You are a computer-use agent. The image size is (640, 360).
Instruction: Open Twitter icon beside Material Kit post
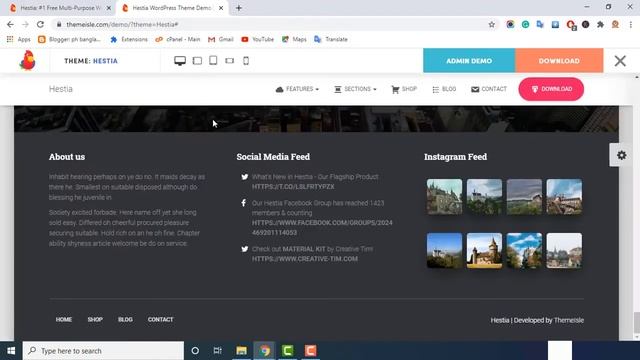[x=244, y=249]
